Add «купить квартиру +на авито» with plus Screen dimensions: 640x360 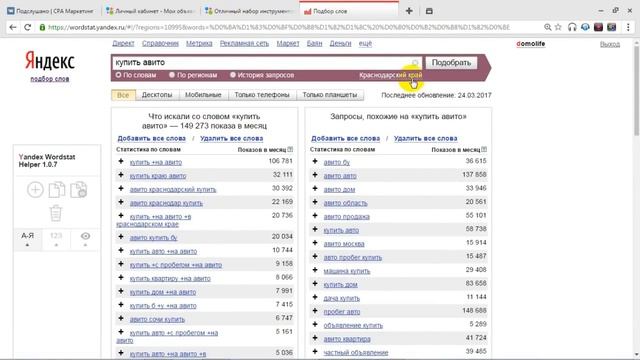pos(121,278)
